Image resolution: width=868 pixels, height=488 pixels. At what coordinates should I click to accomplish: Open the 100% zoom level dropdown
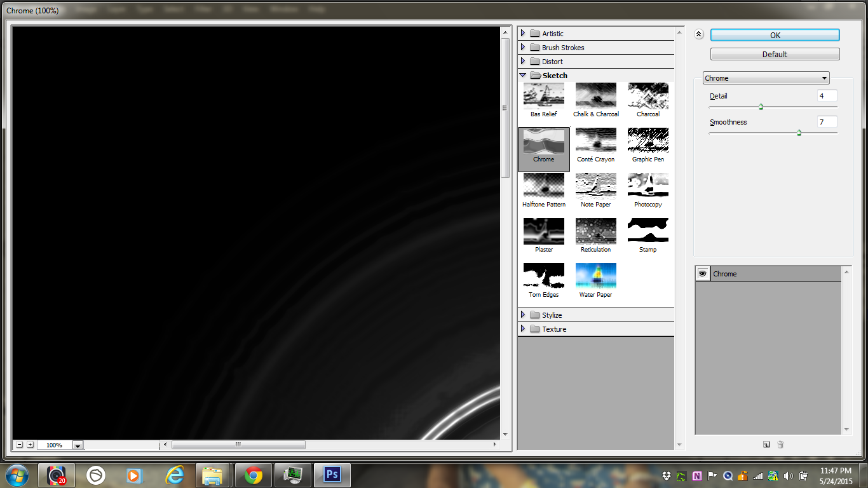78,445
